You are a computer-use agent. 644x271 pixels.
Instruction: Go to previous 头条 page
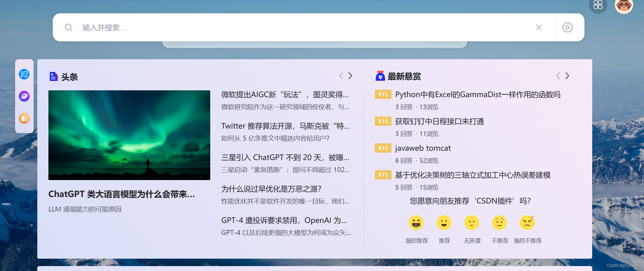pyautogui.click(x=341, y=76)
